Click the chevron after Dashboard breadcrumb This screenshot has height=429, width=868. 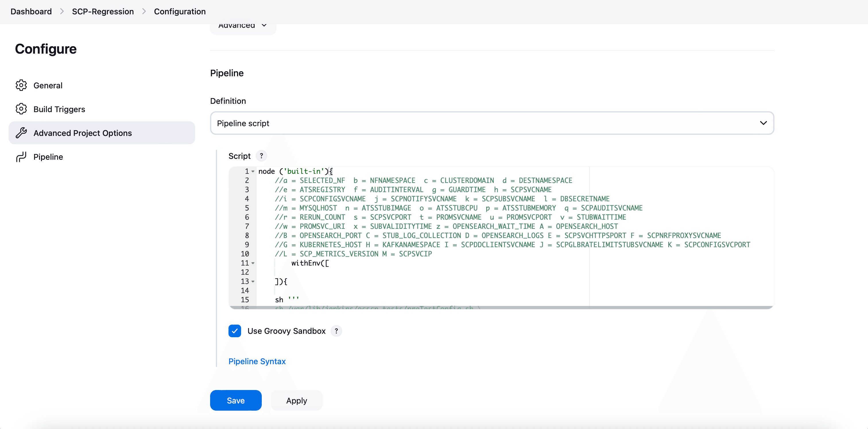62,11
